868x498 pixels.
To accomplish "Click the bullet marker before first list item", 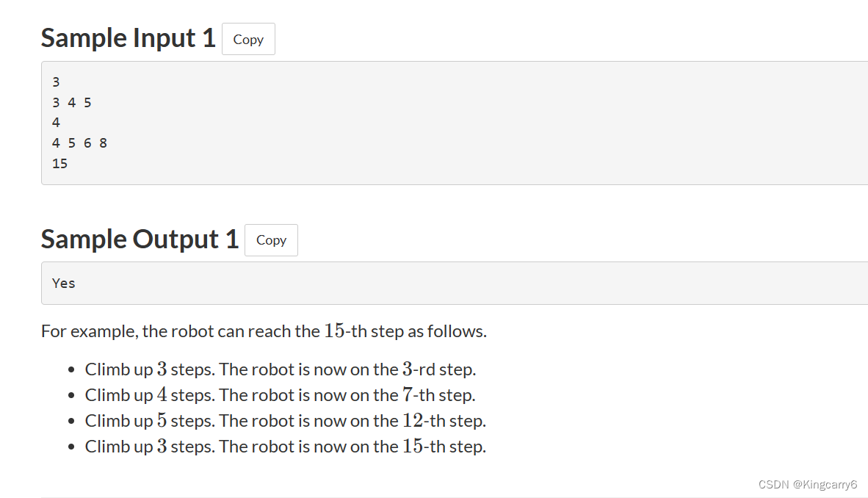I will 70,369.
